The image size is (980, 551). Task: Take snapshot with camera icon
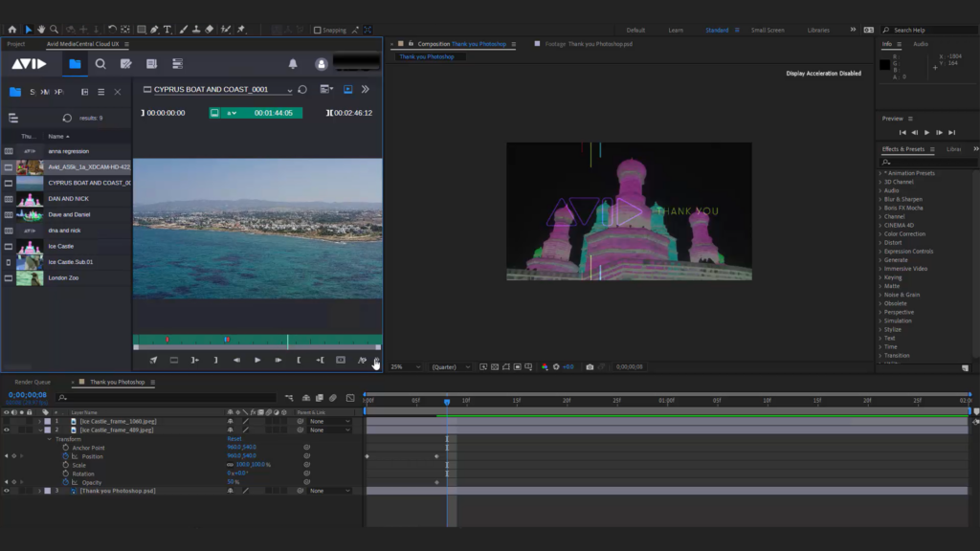click(590, 366)
